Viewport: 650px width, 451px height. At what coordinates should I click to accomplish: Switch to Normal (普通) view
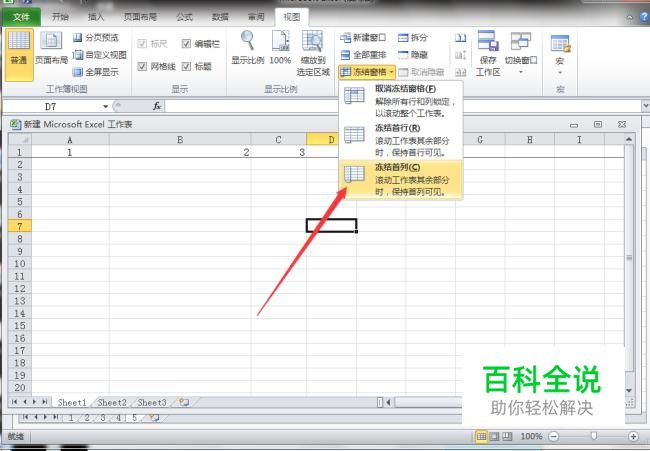(x=19, y=54)
